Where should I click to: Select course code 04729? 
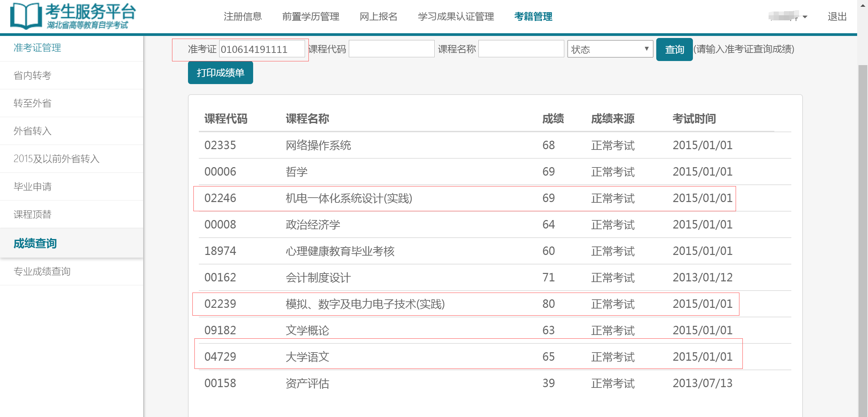[220, 357]
